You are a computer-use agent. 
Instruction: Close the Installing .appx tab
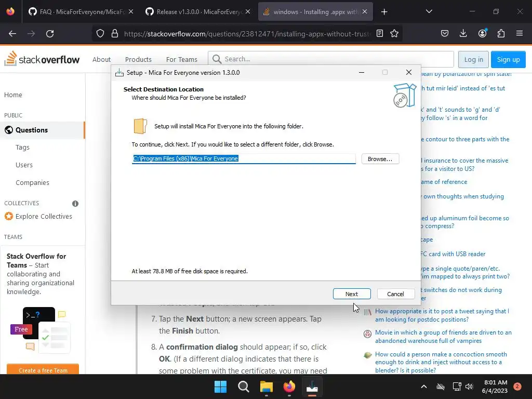[x=365, y=11]
